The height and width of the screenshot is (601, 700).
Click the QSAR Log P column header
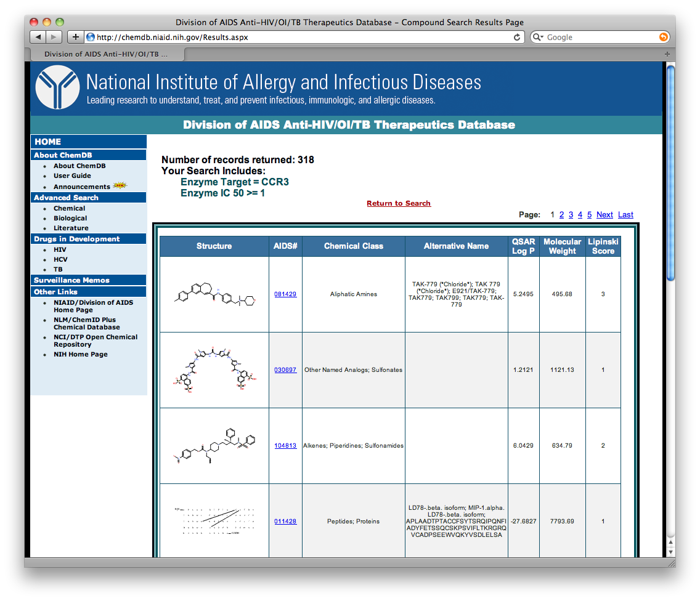[x=523, y=246]
